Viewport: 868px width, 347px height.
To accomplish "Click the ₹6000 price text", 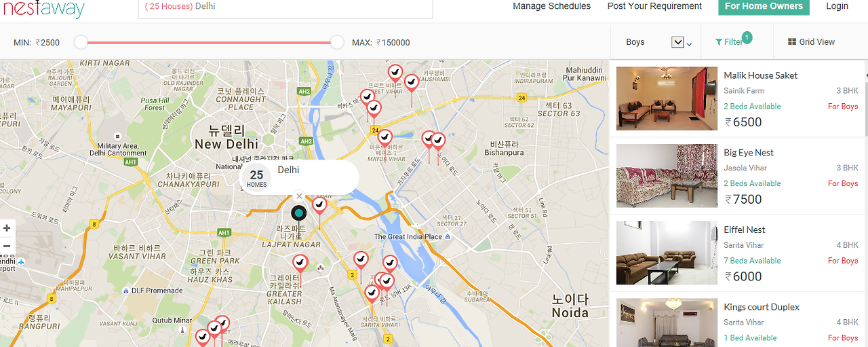I will pyautogui.click(x=743, y=276).
